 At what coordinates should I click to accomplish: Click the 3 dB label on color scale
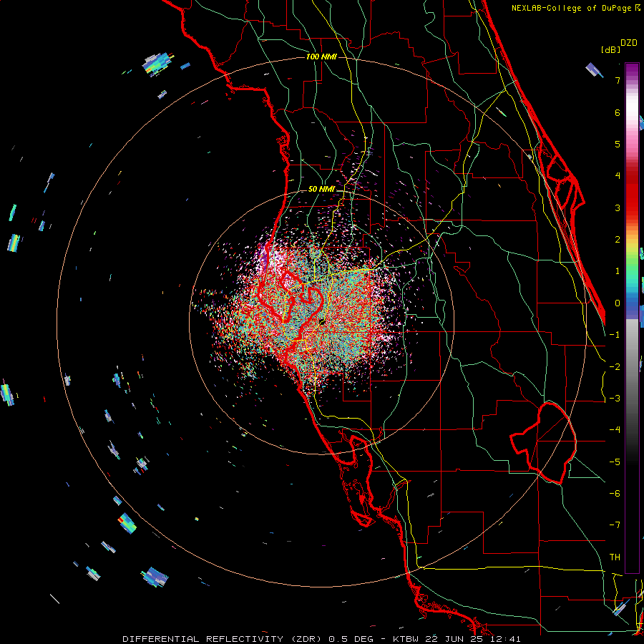618,208
